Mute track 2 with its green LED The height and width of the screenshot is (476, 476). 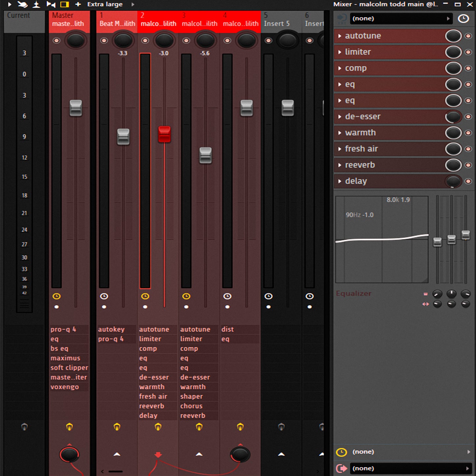point(145,41)
